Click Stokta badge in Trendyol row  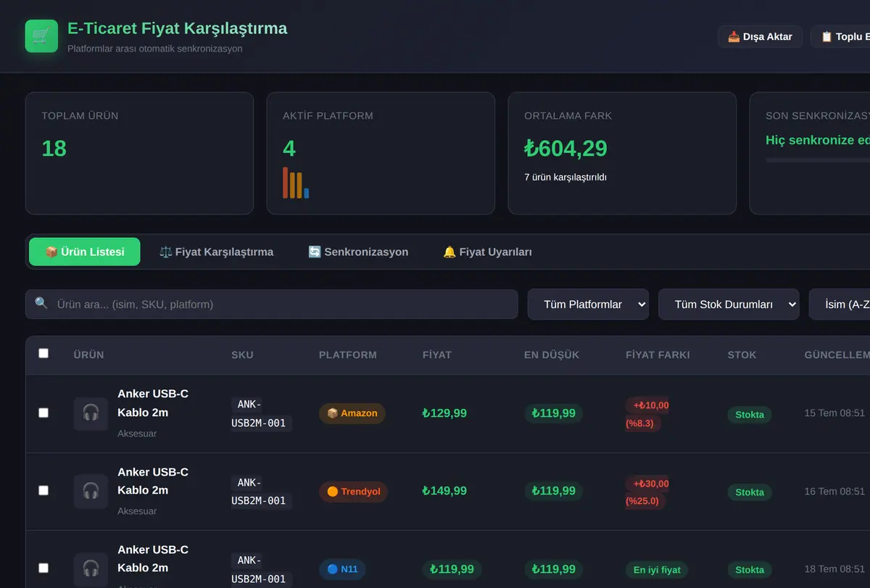click(x=750, y=492)
